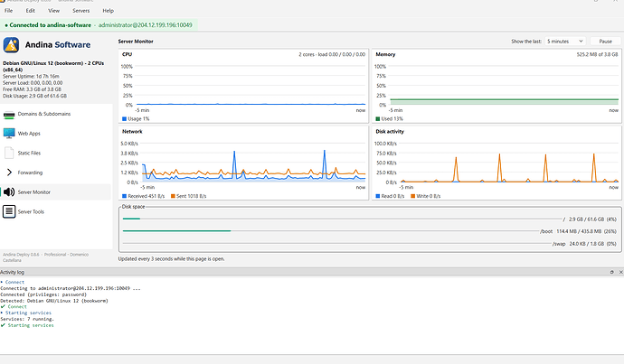Screen dimensions: 624x364
Task: Open the View menu
Action: coord(53,11)
